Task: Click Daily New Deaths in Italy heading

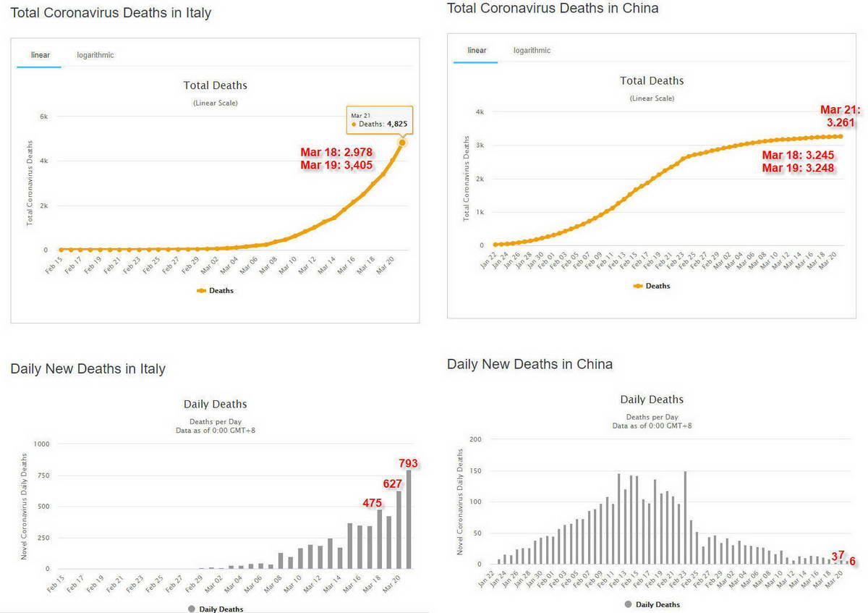Action: [88, 369]
